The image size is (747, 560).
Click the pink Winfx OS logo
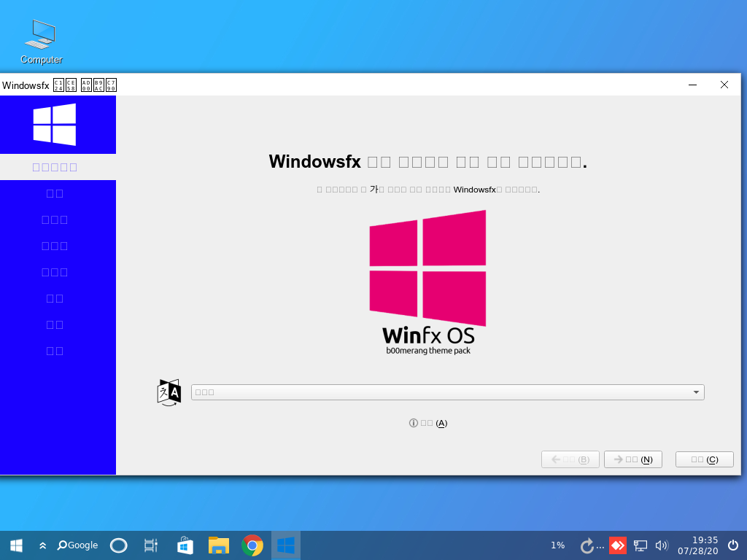point(427,283)
